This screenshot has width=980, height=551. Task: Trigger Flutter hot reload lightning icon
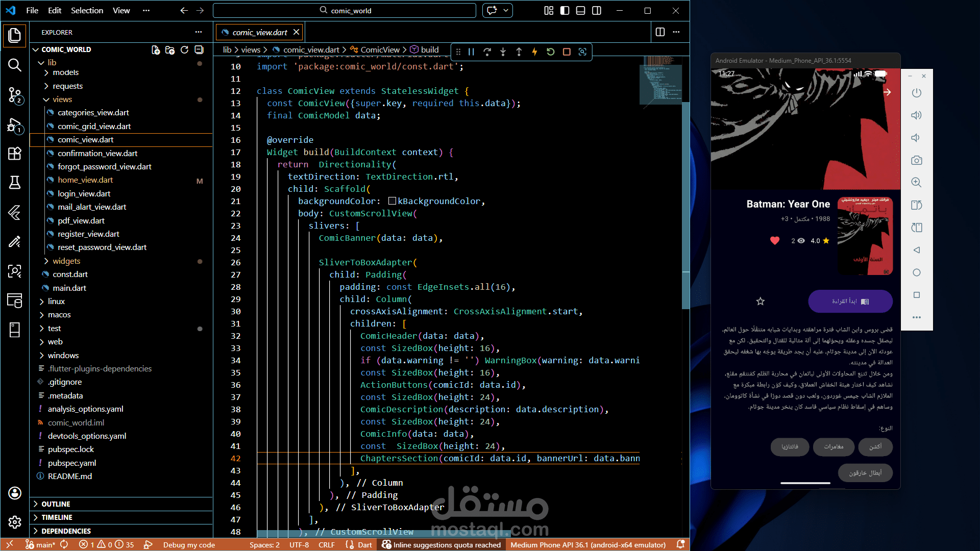(x=534, y=52)
